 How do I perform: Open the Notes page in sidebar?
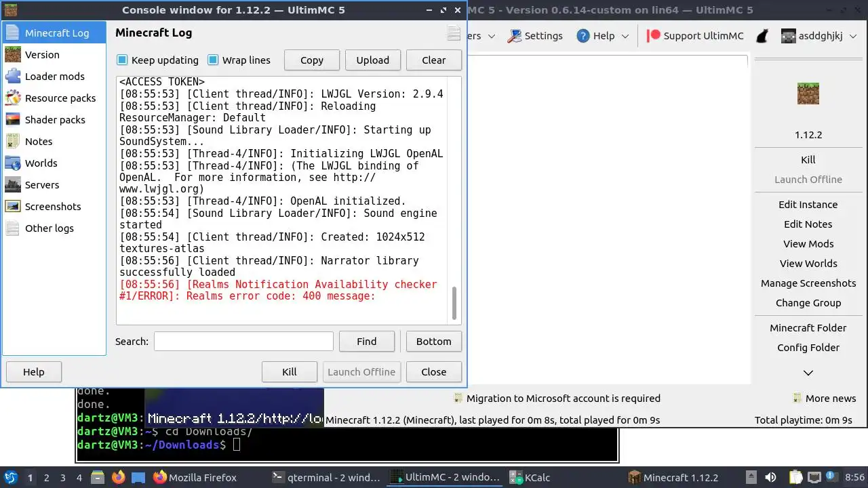[x=54, y=141]
